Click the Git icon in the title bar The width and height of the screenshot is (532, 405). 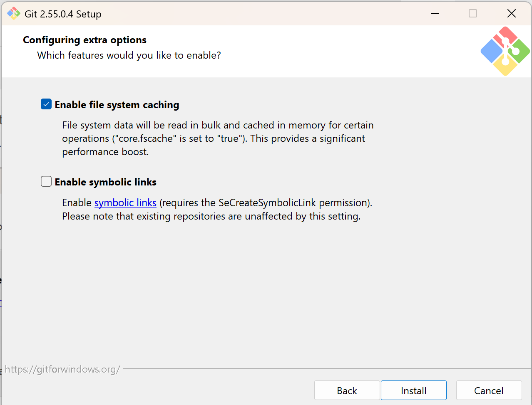click(14, 14)
